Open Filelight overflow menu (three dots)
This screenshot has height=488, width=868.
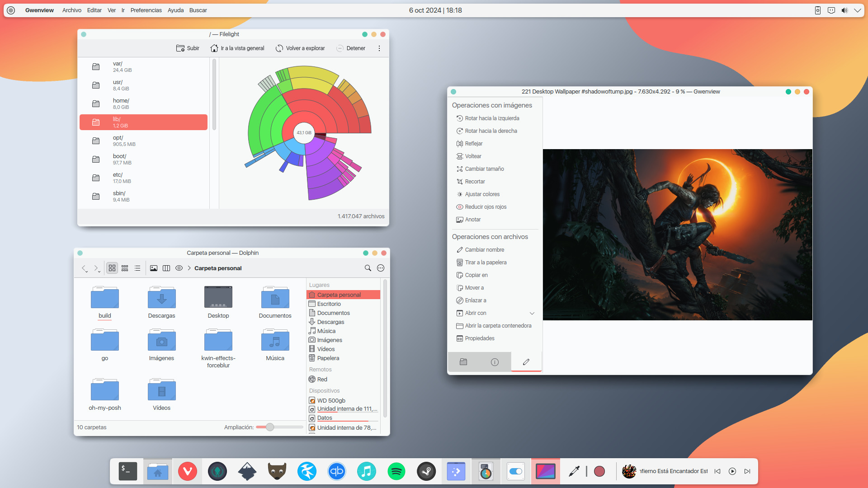click(379, 48)
